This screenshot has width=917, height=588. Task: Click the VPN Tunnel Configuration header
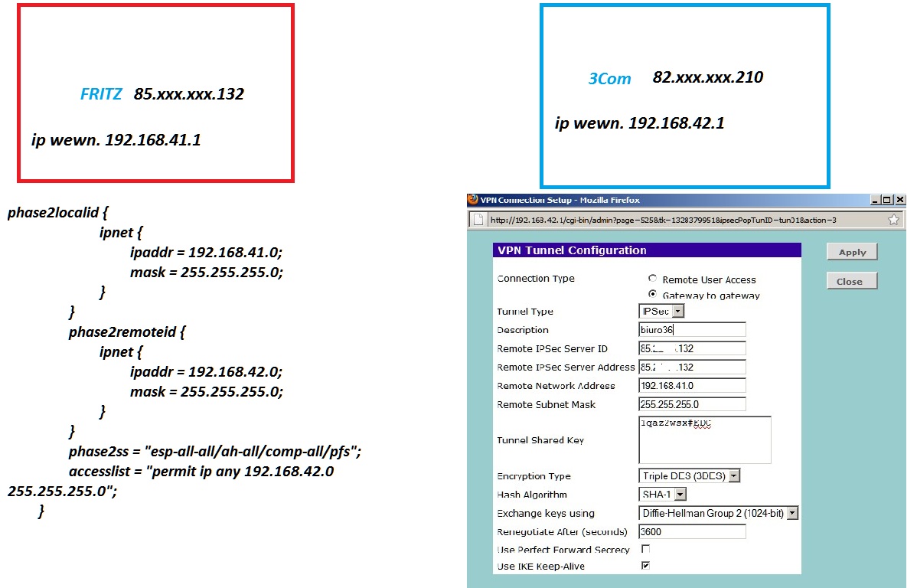(x=647, y=250)
